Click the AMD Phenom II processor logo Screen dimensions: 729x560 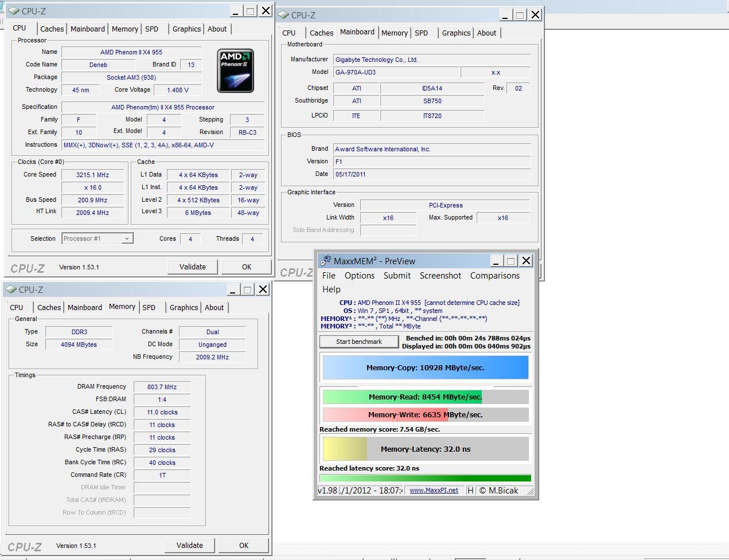point(235,71)
